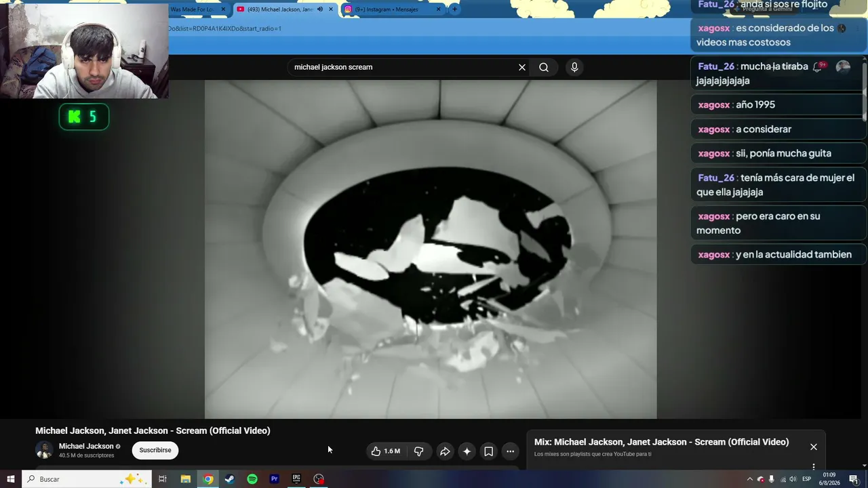Share the video using the arrow icon
Image resolution: width=868 pixels, height=488 pixels.
(x=445, y=451)
